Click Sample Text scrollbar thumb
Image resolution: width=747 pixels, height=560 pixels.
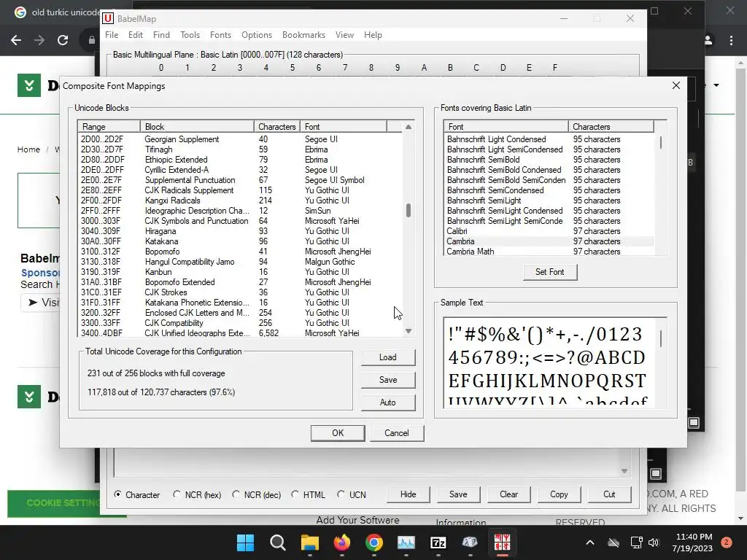(661, 338)
